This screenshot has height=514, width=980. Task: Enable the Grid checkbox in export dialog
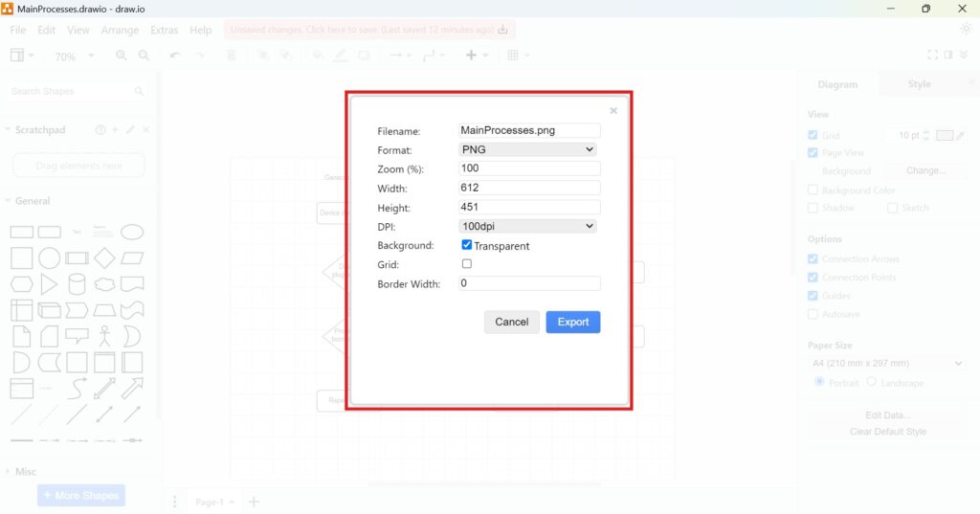click(x=467, y=264)
